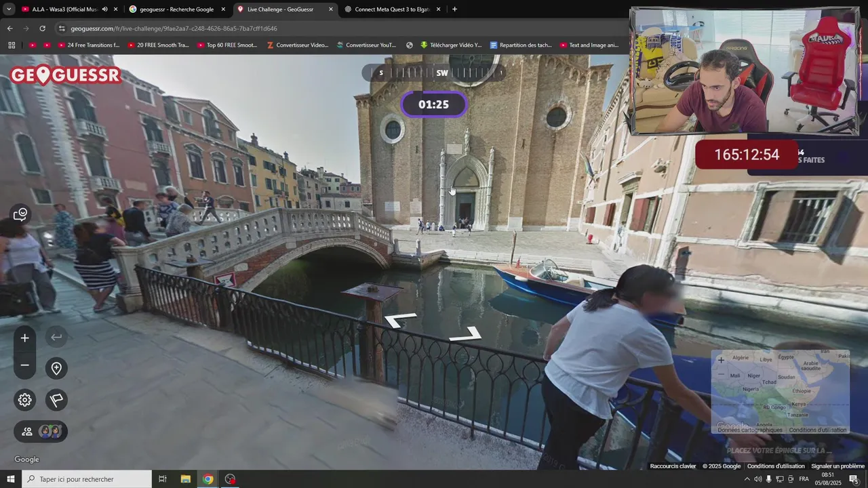Open Convertisseur YouT... bookmark
This screenshot has width=868, height=488.
pos(366,45)
